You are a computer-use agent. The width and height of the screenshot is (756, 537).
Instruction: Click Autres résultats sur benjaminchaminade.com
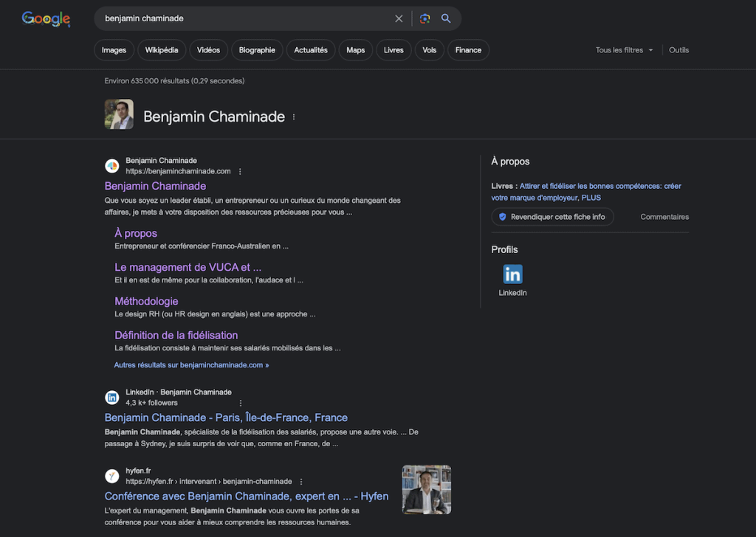pos(191,365)
